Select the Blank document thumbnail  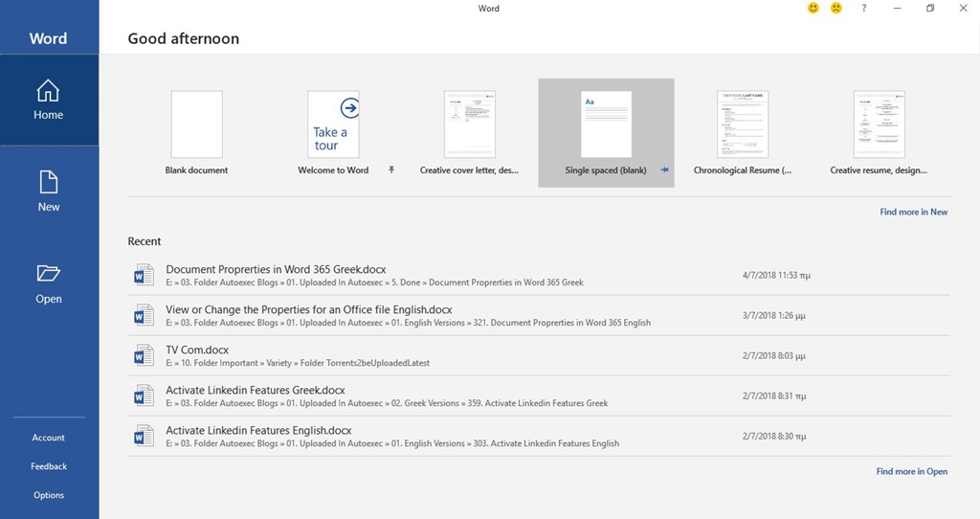[196, 124]
